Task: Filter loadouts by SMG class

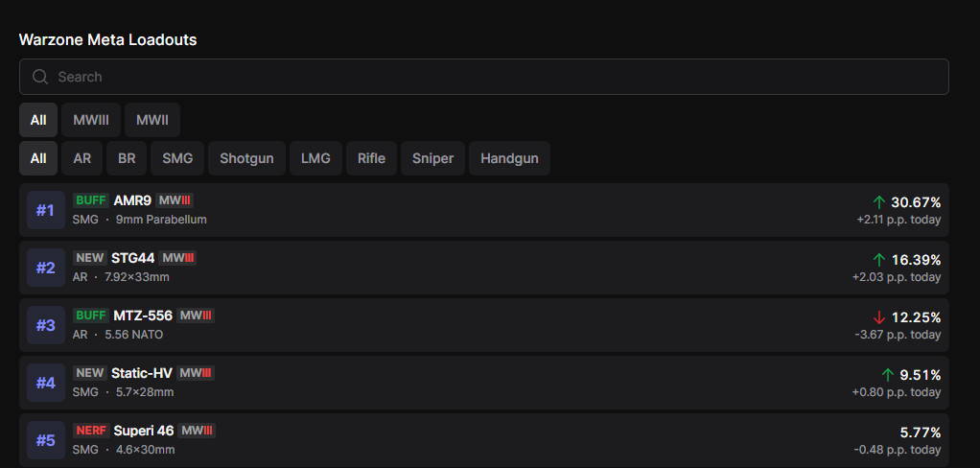Action: click(177, 158)
